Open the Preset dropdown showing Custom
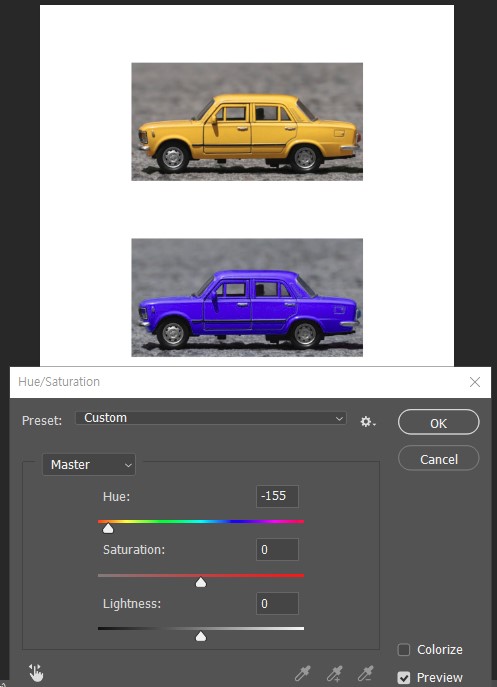This screenshot has width=497, height=687. point(211,418)
